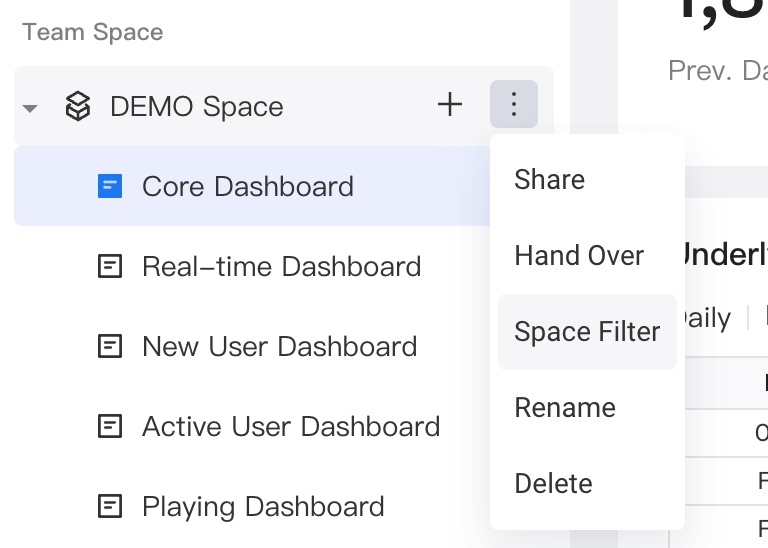Collapse the DEMO Space tree arrow
The image size is (768, 548).
click(30, 107)
